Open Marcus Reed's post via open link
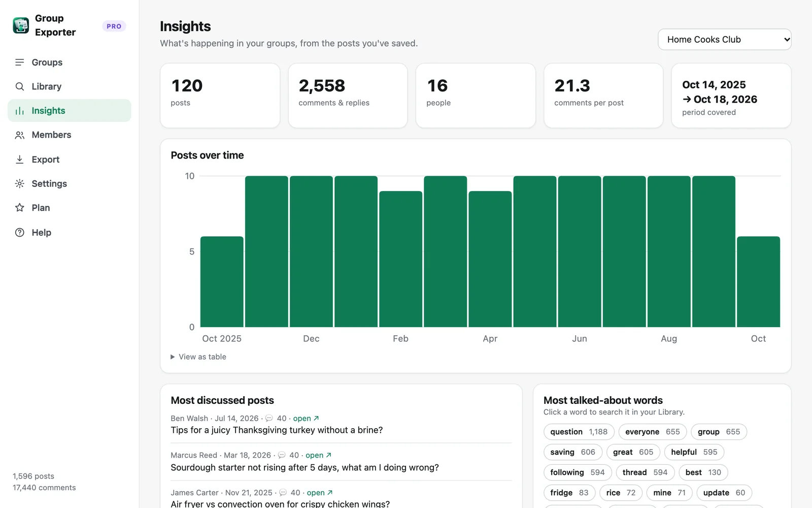Image resolution: width=812 pixels, height=508 pixels. tap(318, 455)
